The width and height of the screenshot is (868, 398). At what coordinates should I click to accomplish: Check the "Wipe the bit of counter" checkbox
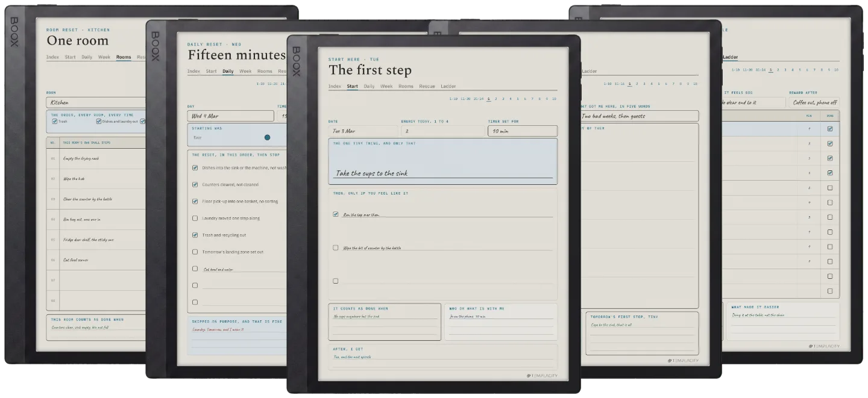[336, 247]
